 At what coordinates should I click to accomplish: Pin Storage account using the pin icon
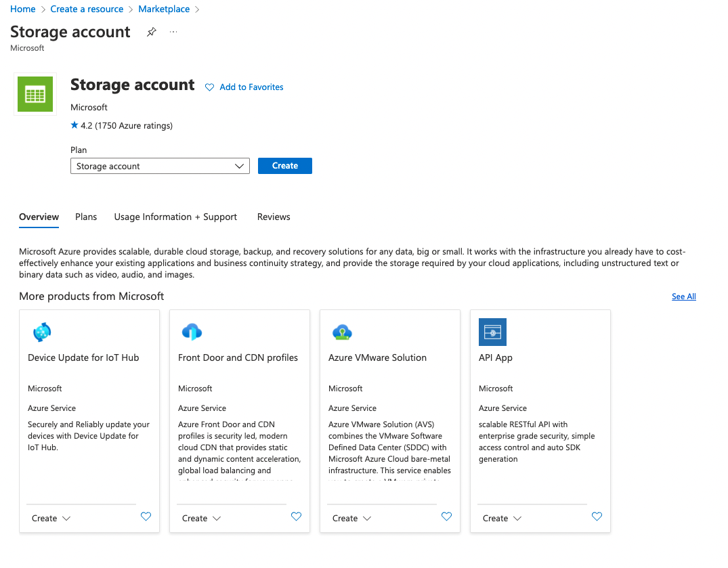point(151,31)
